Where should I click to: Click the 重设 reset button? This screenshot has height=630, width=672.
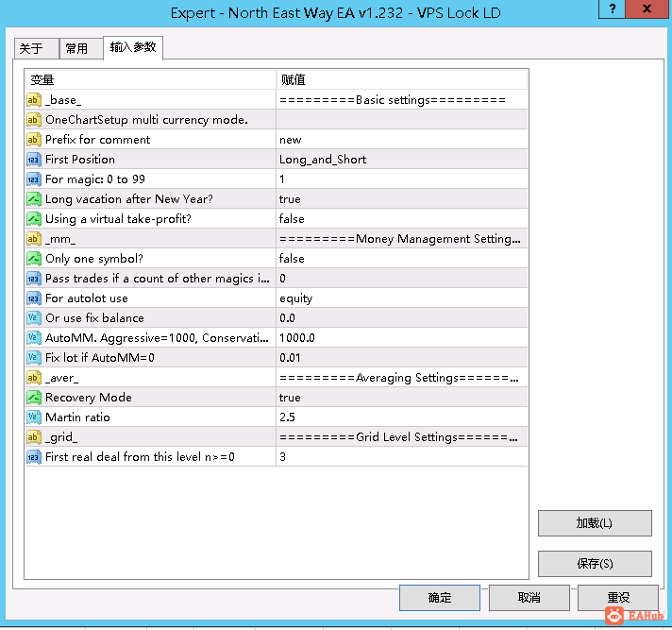617,597
